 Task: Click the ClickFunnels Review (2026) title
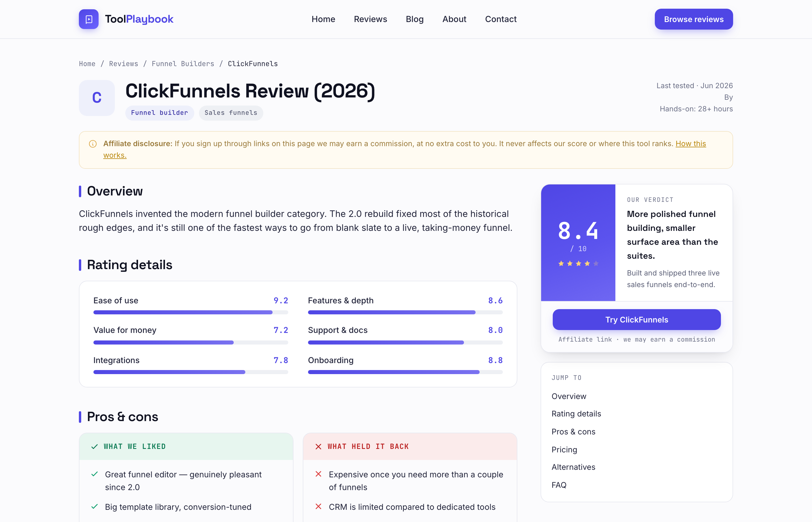click(x=250, y=91)
